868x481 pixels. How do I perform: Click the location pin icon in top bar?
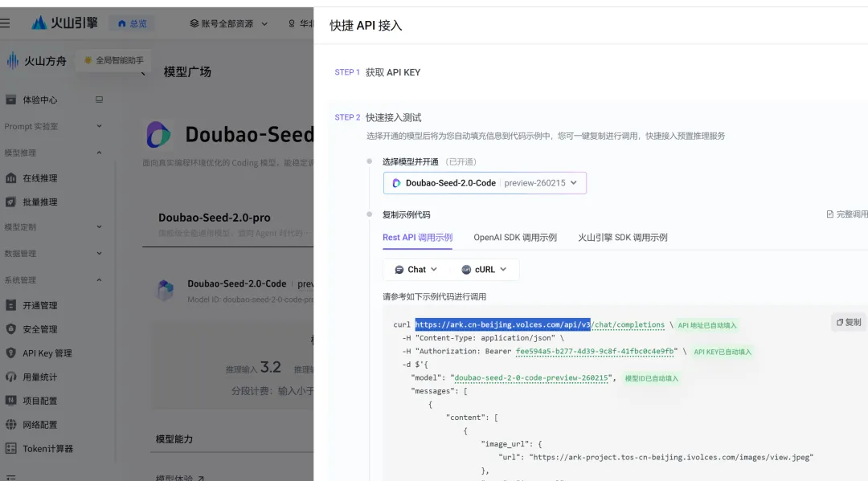click(x=292, y=24)
